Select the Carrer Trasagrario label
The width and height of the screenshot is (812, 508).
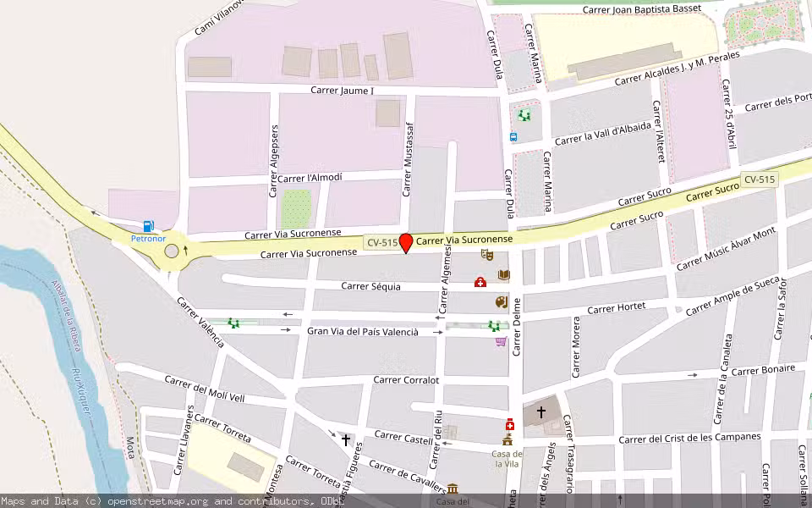568,454
